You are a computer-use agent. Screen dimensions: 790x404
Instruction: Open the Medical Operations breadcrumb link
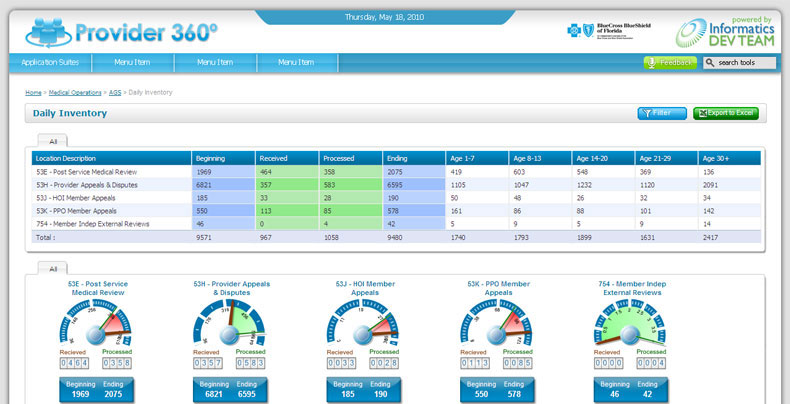pos(75,93)
